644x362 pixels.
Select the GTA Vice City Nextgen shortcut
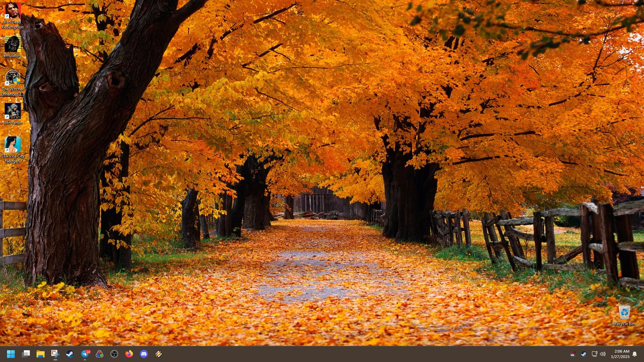pos(12,149)
